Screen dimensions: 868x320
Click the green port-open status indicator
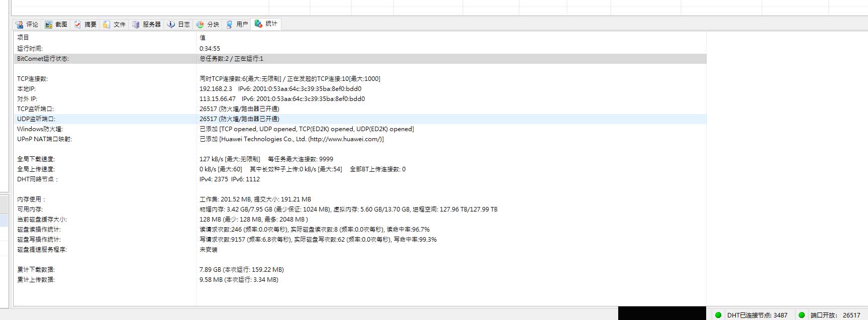(802, 315)
